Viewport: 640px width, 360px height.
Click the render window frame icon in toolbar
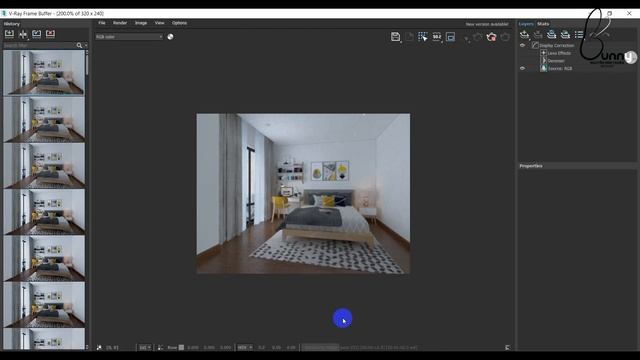coord(450,37)
